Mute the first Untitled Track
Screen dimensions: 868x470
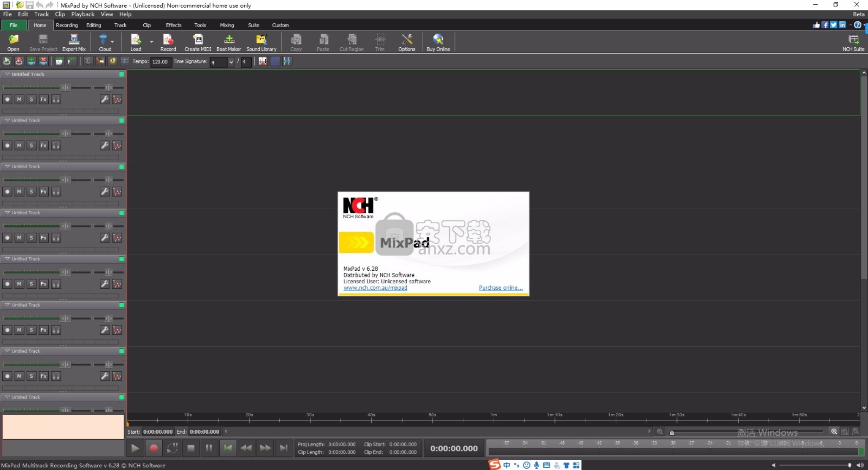tap(19, 99)
